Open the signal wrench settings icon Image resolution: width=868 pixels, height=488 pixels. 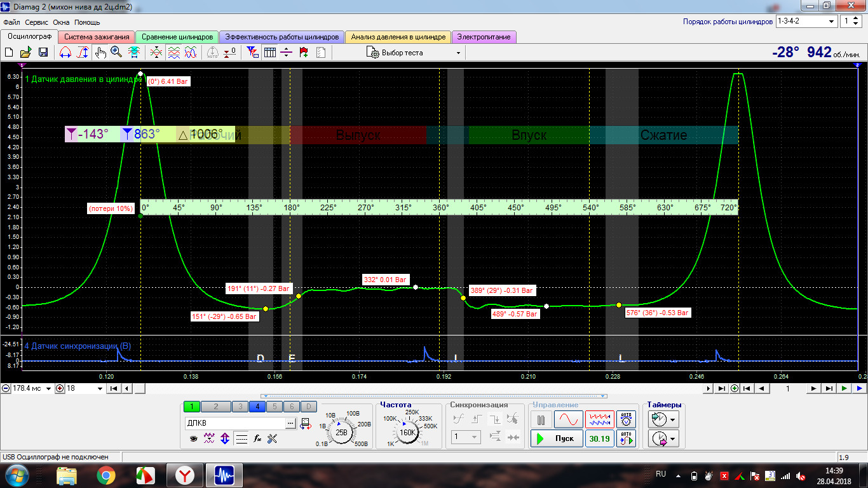tap(272, 439)
